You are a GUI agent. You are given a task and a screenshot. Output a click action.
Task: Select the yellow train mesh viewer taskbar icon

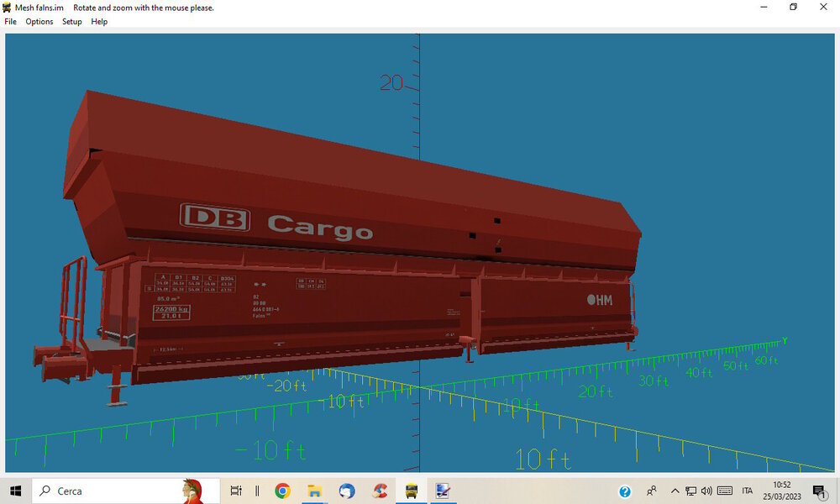pos(412,491)
